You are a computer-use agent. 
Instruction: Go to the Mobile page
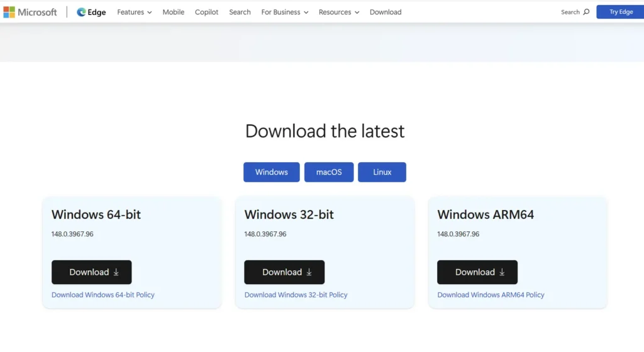[x=174, y=13]
